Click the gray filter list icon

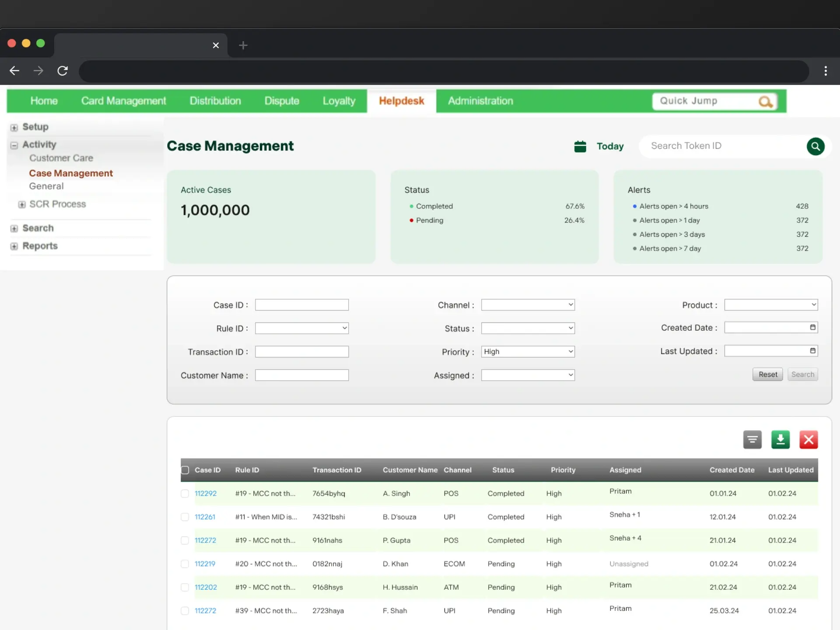click(x=752, y=439)
